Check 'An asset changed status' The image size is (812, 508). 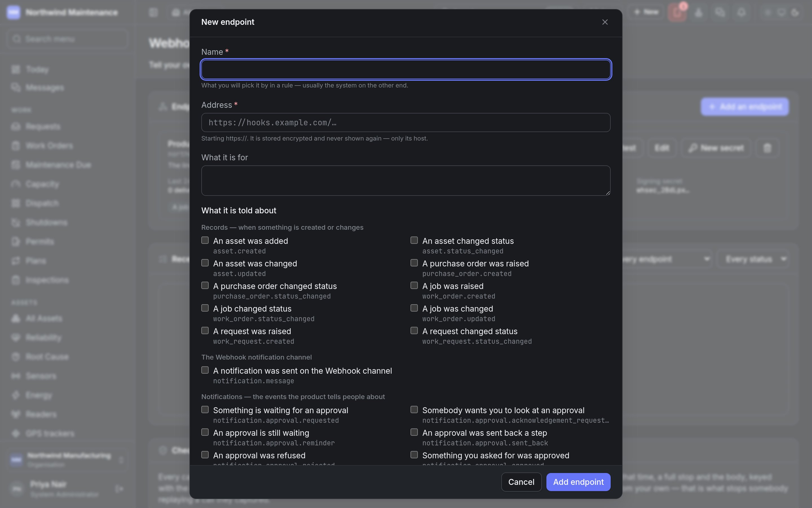tap(414, 240)
